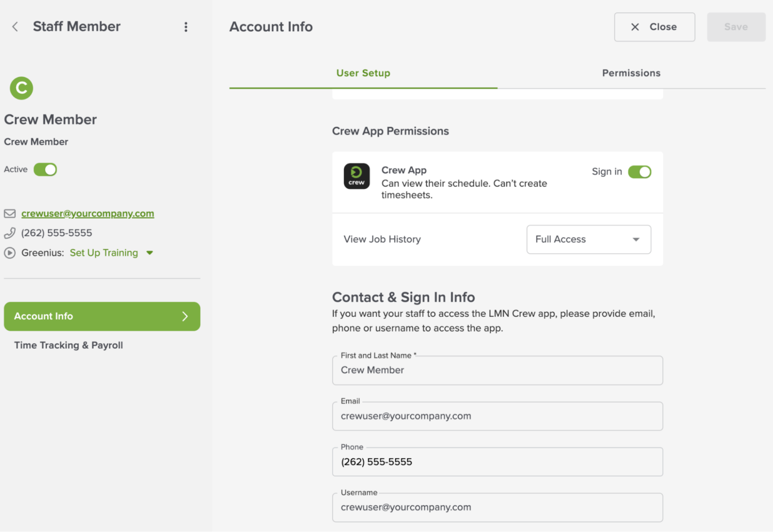The width and height of the screenshot is (773, 532).
Task: Click the First and Last Name field
Action: [497, 371]
